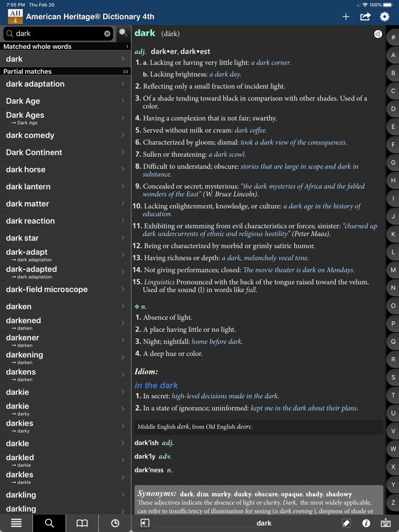
Task: Expand the 'Dark Continent' entry chevron
Action: [x=123, y=153]
